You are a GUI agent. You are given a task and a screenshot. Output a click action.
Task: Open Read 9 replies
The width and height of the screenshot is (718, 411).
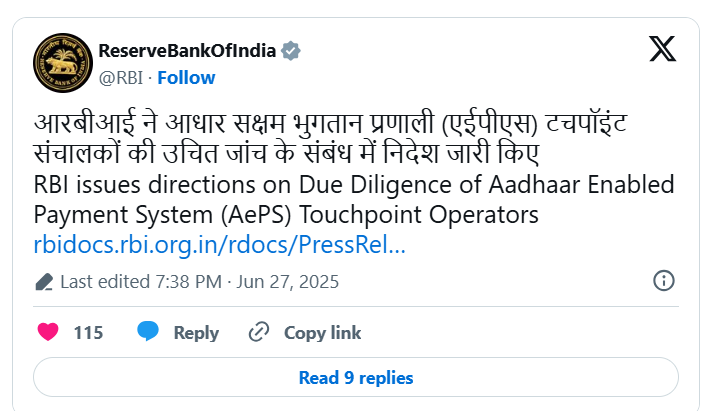click(x=356, y=378)
